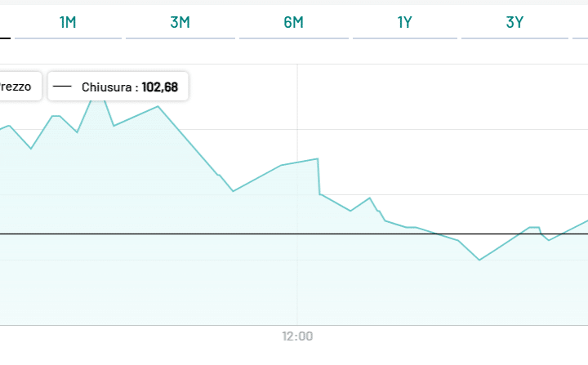The width and height of the screenshot is (588, 365).
Task: Show the 1Y price history
Action: pos(404,22)
